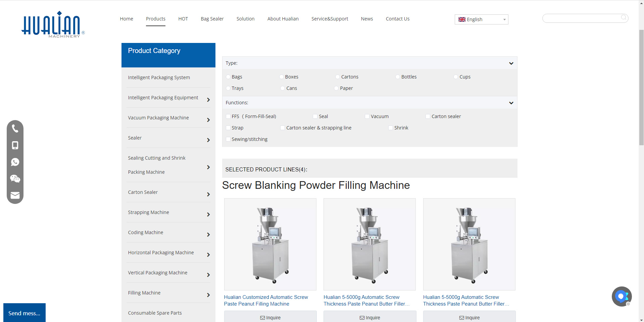Click the mobile device icon in side panel
The height and width of the screenshot is (322, 644).
tap(15, 145)
